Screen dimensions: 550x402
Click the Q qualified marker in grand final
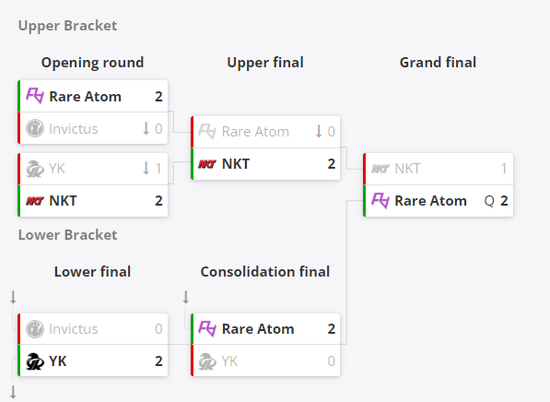489,201
